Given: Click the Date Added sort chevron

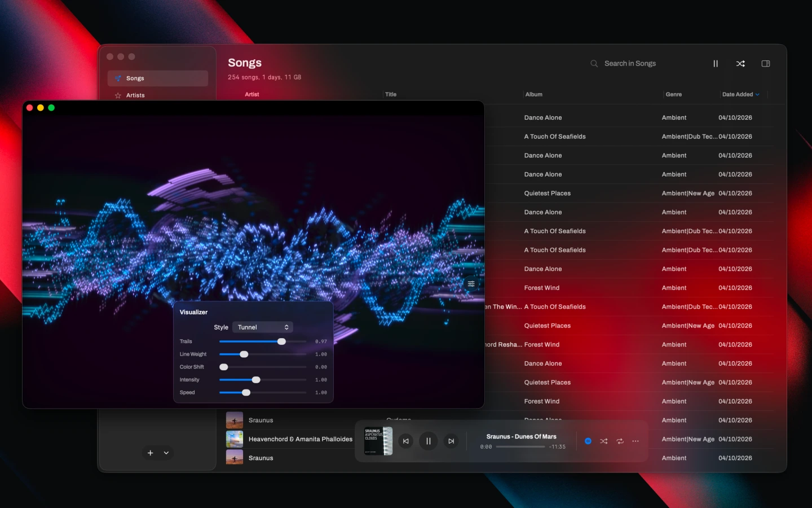Looking at the screenshot, I should point(757,95).
